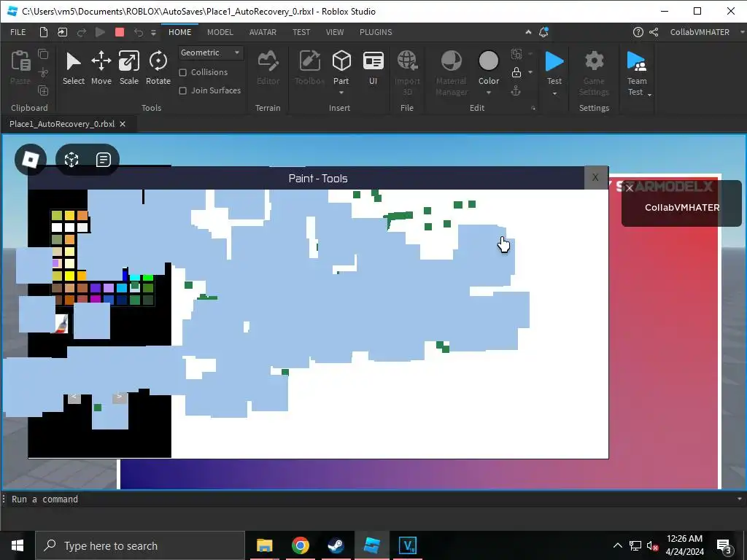Enable the Collisions checkbox
This screenshot has width=747, height=560.
[x=182, y=72]
